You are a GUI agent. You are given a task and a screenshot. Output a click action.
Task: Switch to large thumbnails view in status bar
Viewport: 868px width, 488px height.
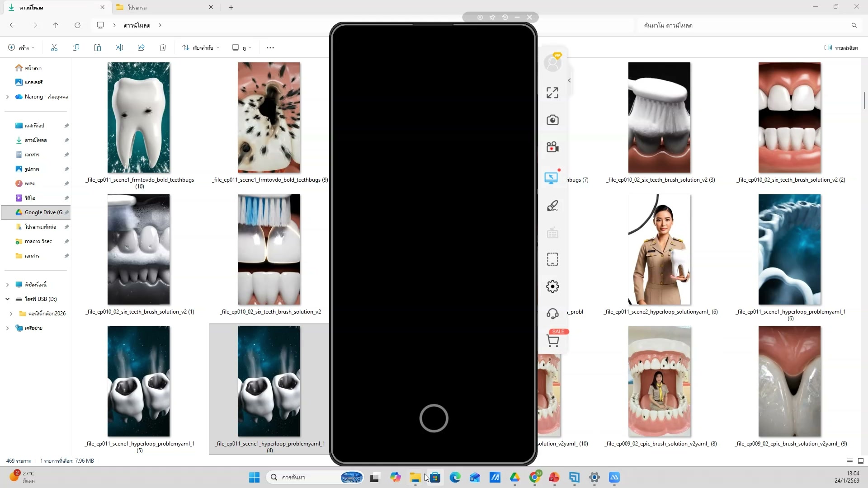point(860,461)
